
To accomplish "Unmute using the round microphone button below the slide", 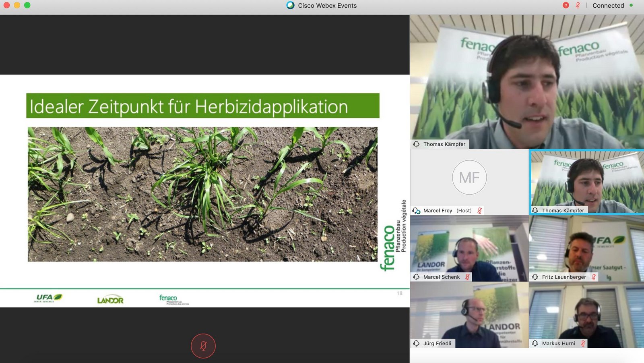I will [203, 346].
